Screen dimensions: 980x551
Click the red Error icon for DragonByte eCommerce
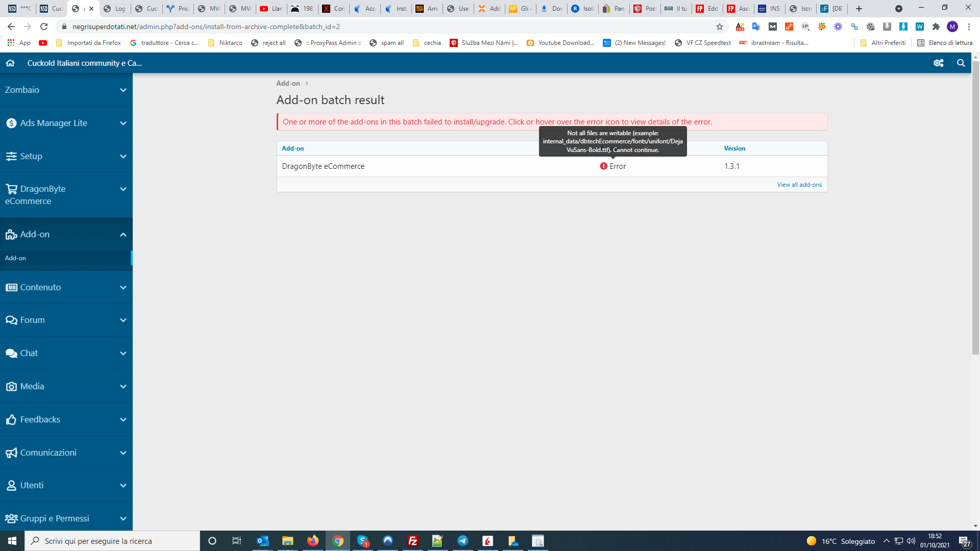click(603, 166)
